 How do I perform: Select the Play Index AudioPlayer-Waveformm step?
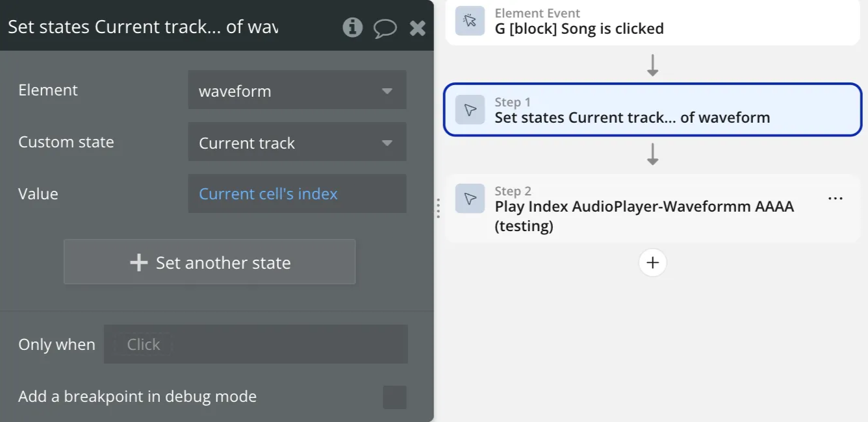643,216
